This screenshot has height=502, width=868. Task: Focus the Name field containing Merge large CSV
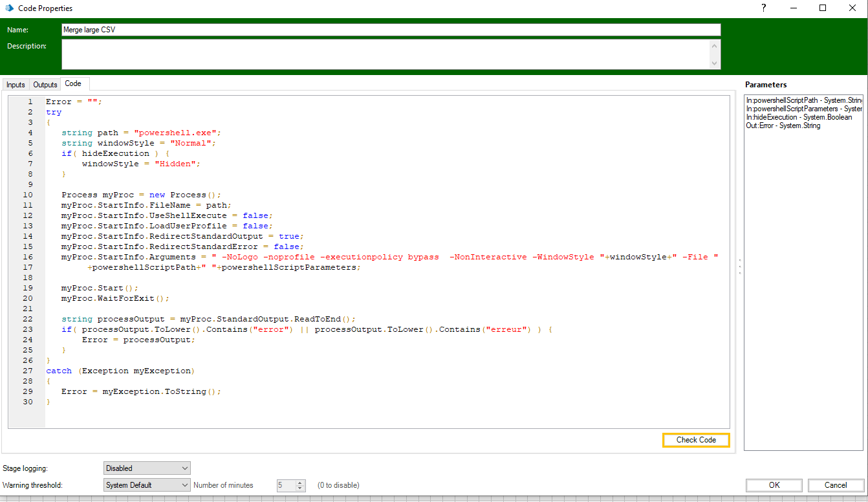pyautogui.click(x=391, y=30)
